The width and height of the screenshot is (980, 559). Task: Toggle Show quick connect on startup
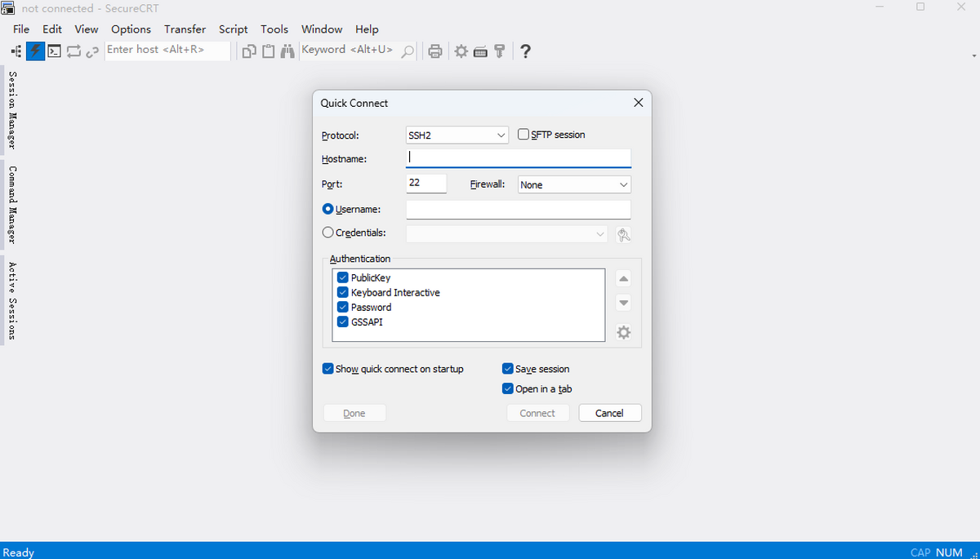[328, 369]
